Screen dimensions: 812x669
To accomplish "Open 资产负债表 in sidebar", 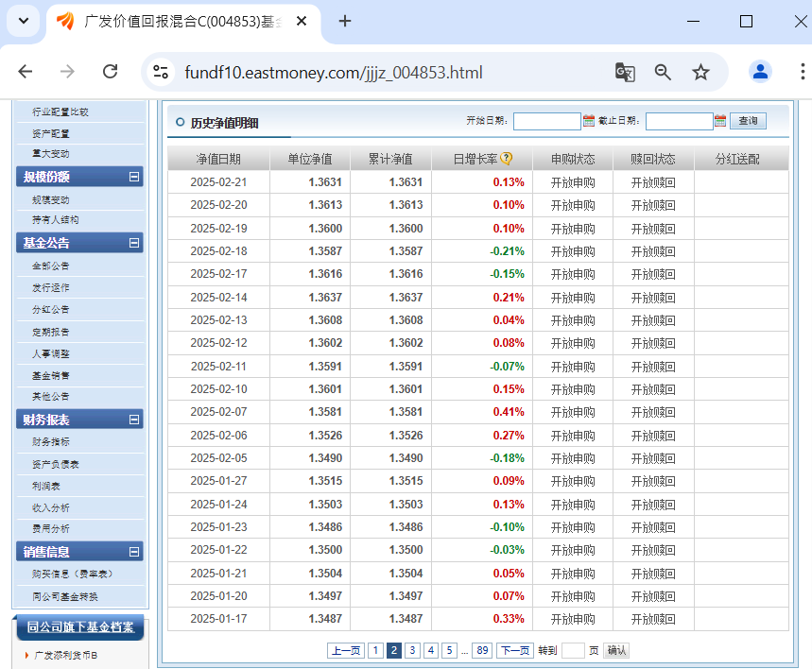I will [x=56, y=465].
